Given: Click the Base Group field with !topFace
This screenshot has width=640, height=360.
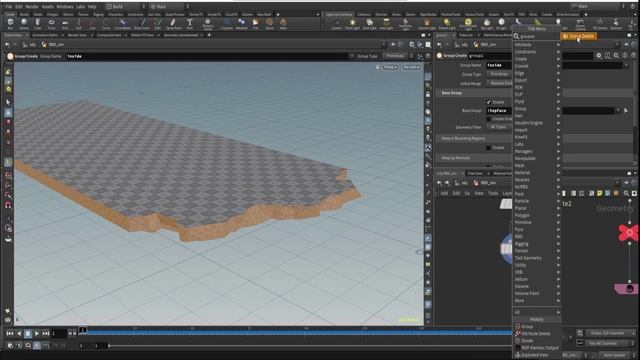Looking at the screenshot, I should [499, 111].
